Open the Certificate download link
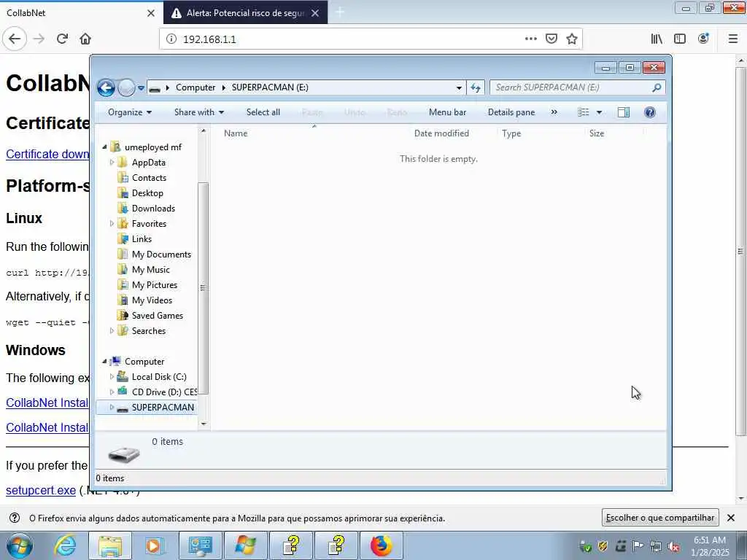747x560 pixels. (x=47, y=155)
